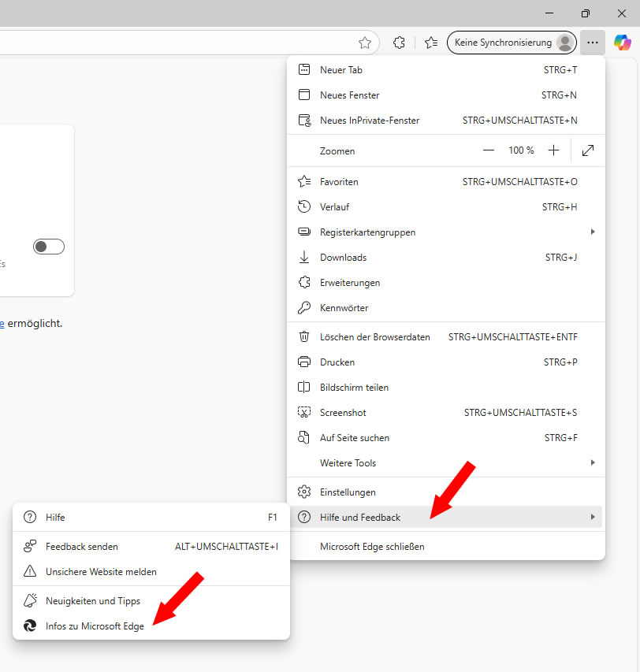Click the Unsichere Website melden warning icon
This screenshot has height=672, width=640.
coord(30,571)
